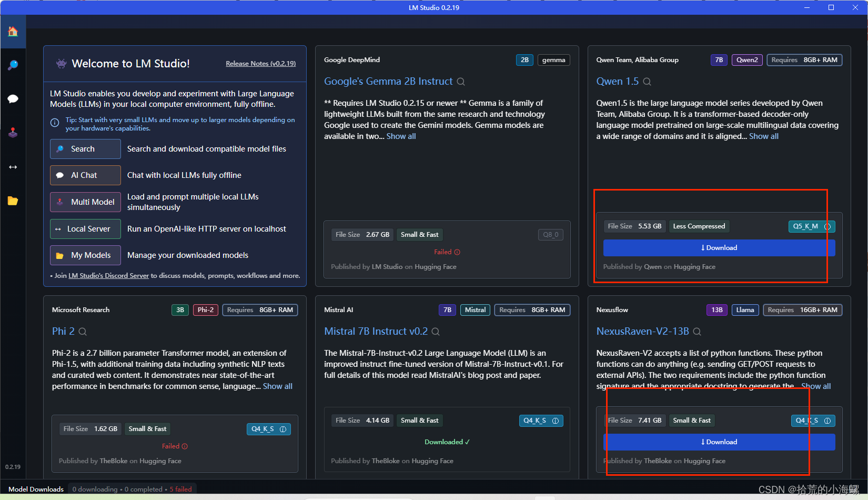Click the 3B size tag on the Phi 2 card

pyautogui.click(x=180, y=310)
